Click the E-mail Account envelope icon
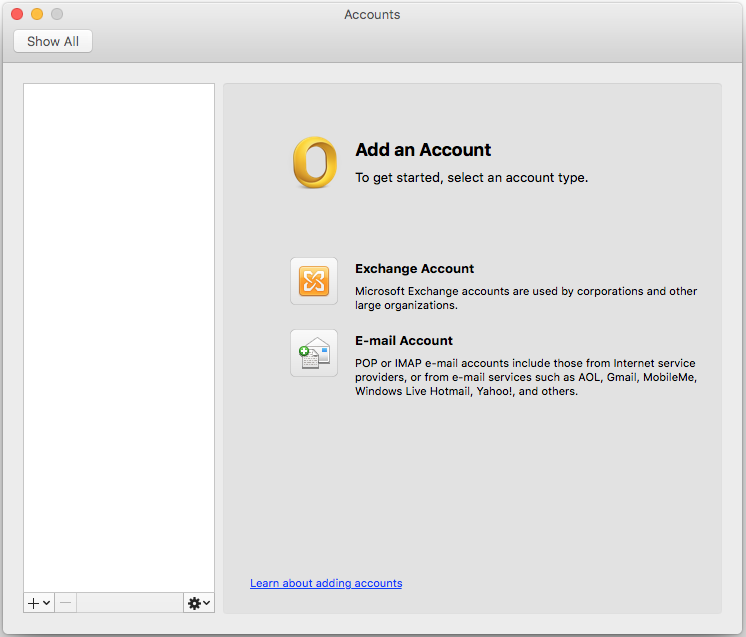The image size is (746, 637). [314, 353]
